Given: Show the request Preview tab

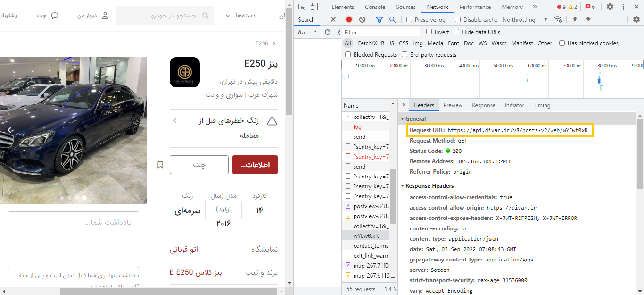Looking at the screenshot, I should pyautogui.click(x=453, y=105).
